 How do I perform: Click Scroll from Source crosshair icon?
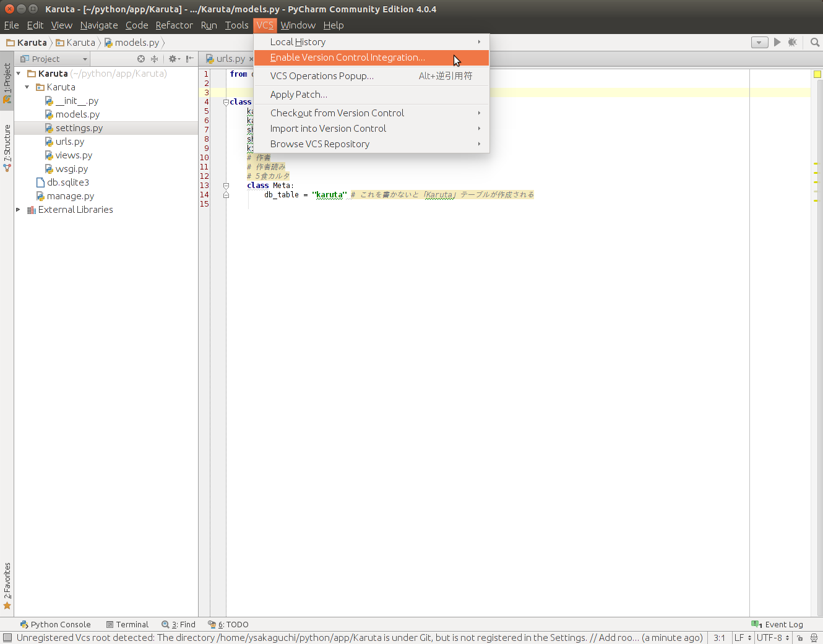click(141, 59)
